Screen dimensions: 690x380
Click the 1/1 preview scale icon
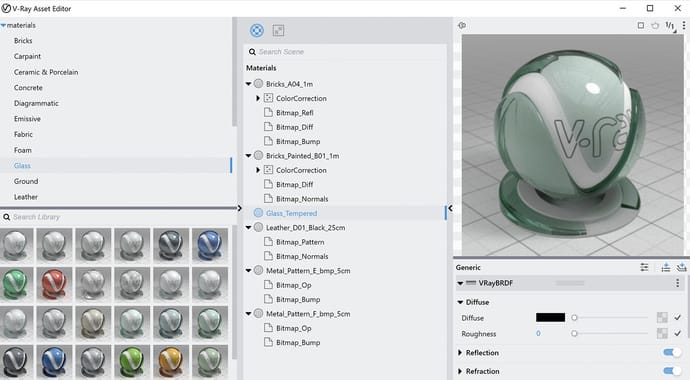point(670,26)
